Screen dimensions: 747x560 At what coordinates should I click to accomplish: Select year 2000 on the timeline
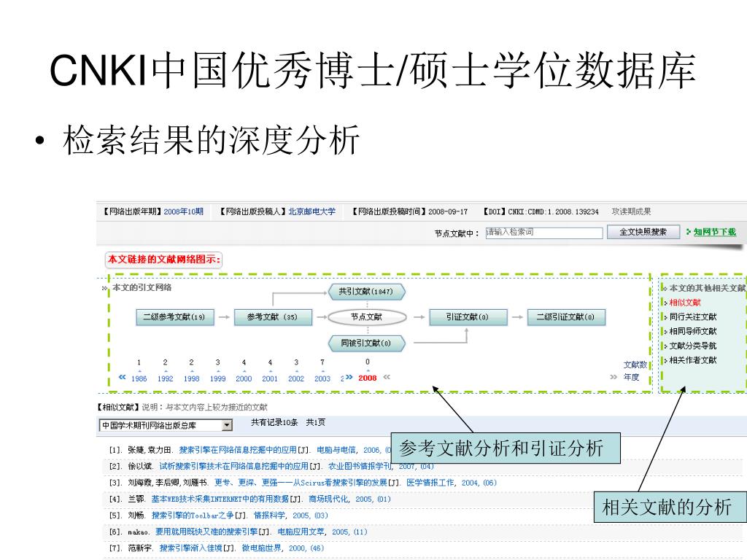tap(244, 378)
